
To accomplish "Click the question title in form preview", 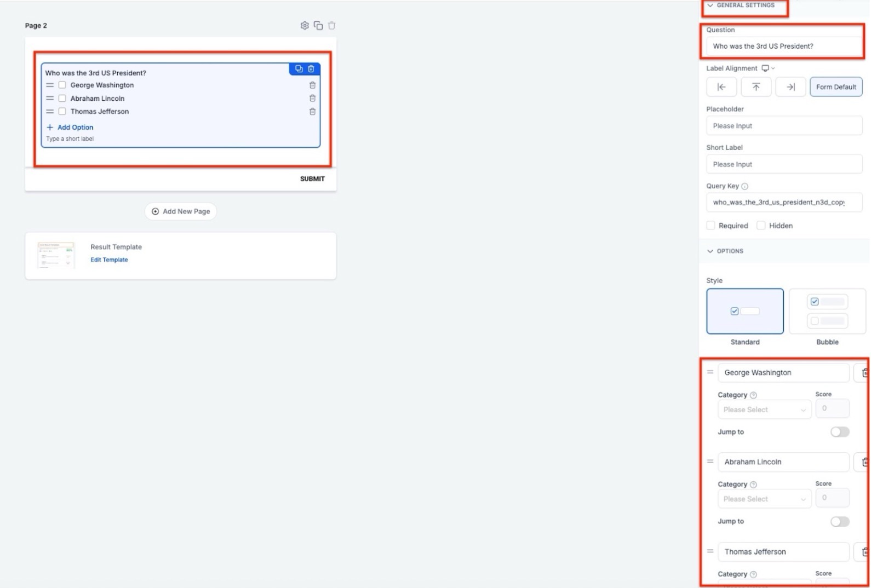I will click(x=96, y=73).
